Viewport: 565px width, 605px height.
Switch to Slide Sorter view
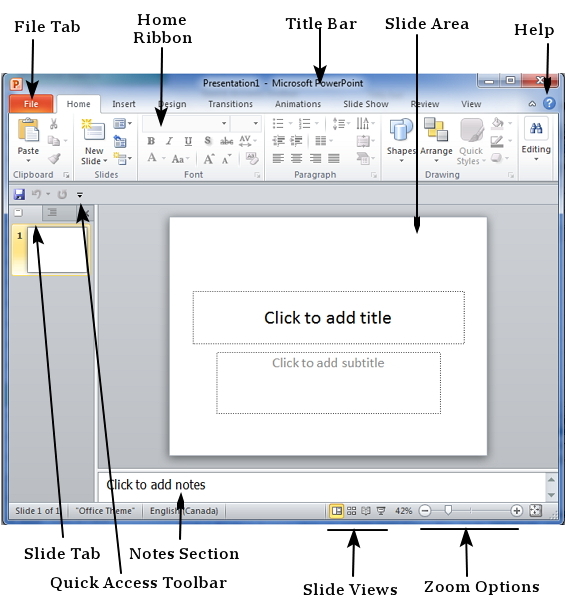coord(351,511)
